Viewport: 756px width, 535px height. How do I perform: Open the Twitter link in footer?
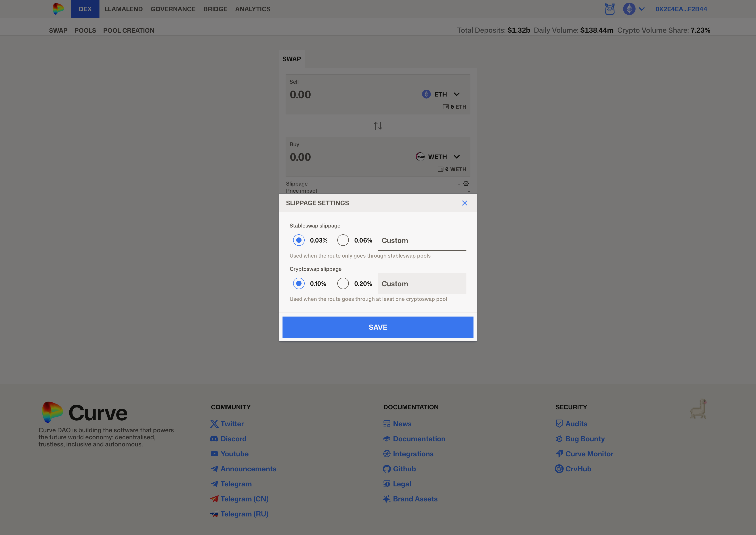[227, 424]
